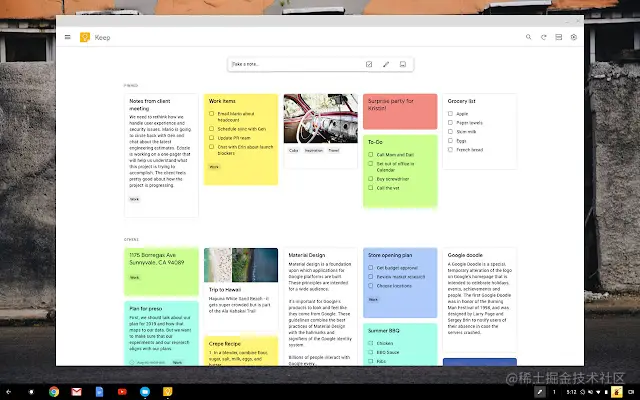This screenshot has width=640, height=400.
Task: Check Schedule sync with Gen
Action: click(211, 129)
